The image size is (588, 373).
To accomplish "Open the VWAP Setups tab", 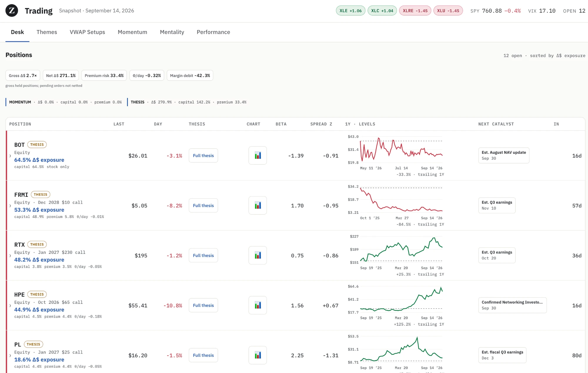I will point(87,32).
